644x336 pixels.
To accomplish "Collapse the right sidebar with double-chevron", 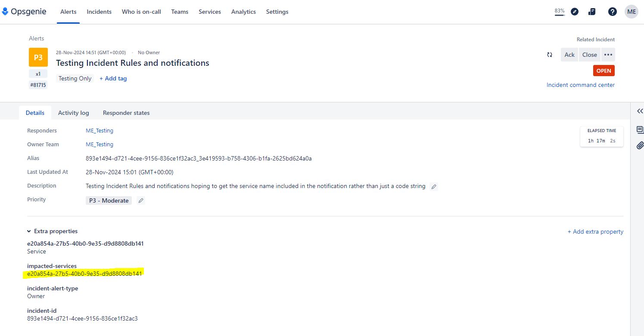I will (x=639, y=111).
